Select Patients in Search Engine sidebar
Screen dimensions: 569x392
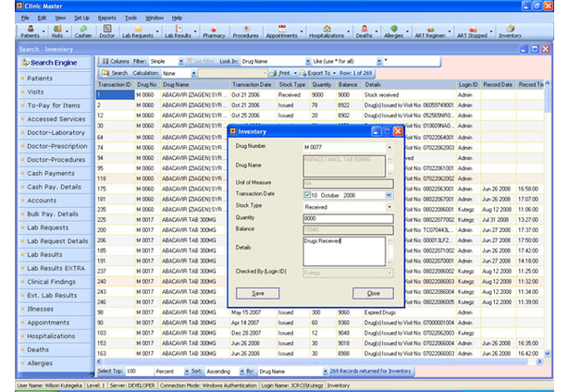pos(40,79)
